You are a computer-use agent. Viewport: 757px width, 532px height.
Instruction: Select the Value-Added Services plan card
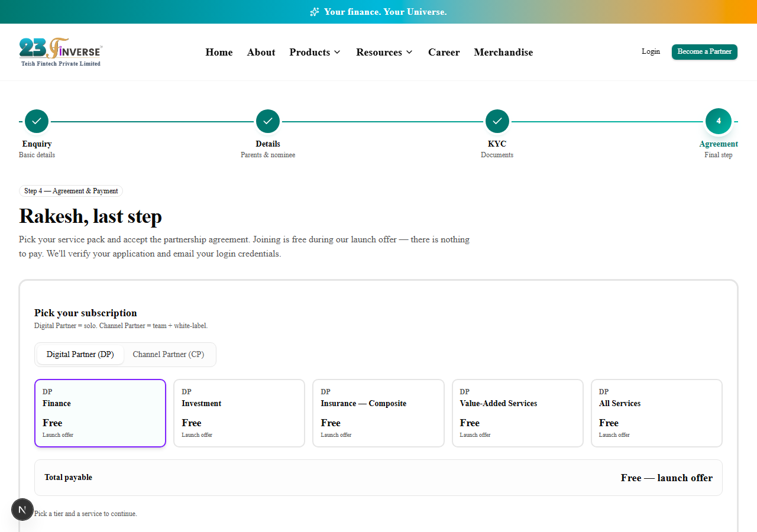click(x=517, y=413)
